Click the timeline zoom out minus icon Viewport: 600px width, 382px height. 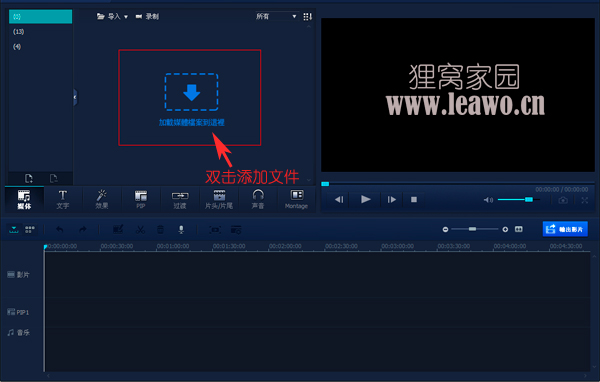point(445,229)
